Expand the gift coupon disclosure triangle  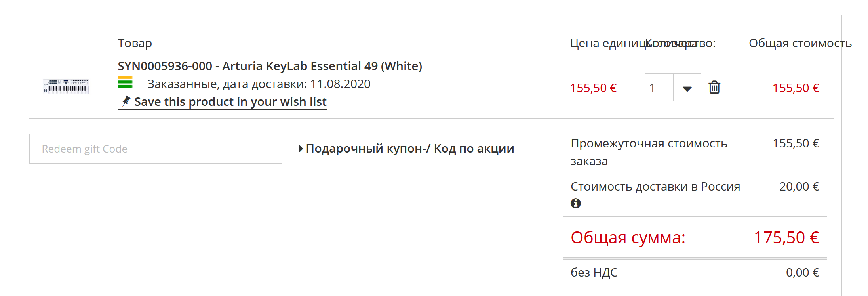tap(301, 149)
